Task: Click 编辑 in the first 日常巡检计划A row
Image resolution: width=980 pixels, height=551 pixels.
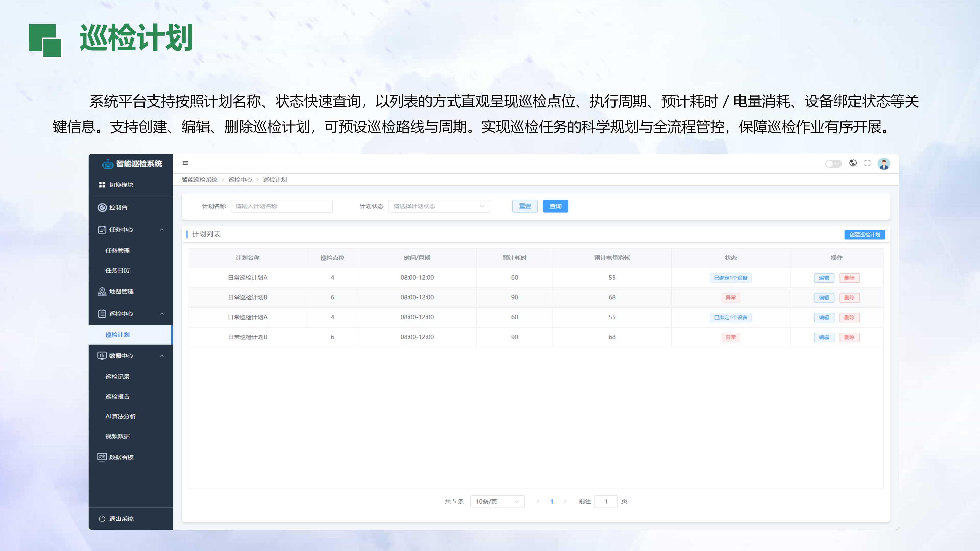Action: (x=824, y=278)
